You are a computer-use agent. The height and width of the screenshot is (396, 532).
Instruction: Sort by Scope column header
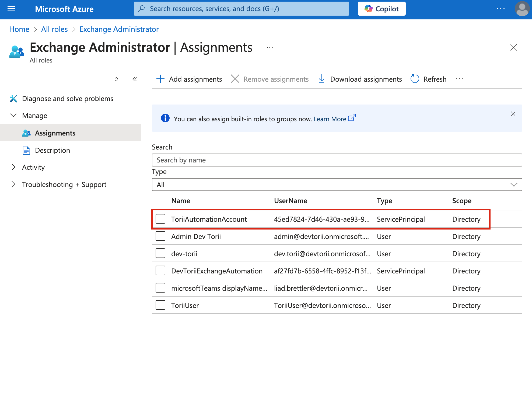[462, 201]
